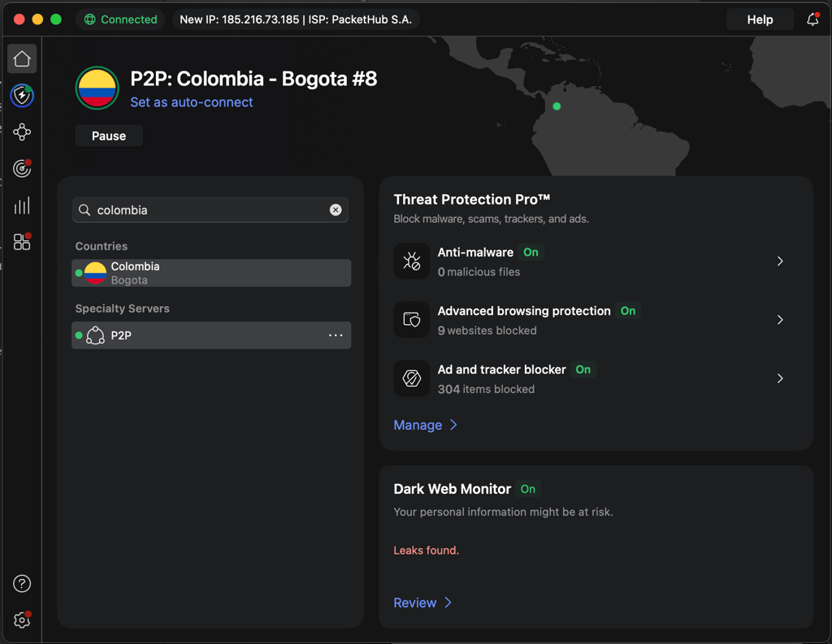Click the New IP and ISP info pill
Image resolution: width=832 pixels, height=644 pixels.
pyautogui.click(x=296, y=19)
